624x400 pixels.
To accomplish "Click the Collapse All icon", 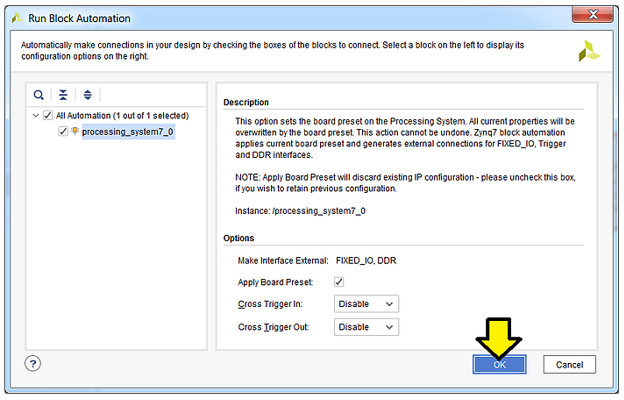I will (63, 95).
